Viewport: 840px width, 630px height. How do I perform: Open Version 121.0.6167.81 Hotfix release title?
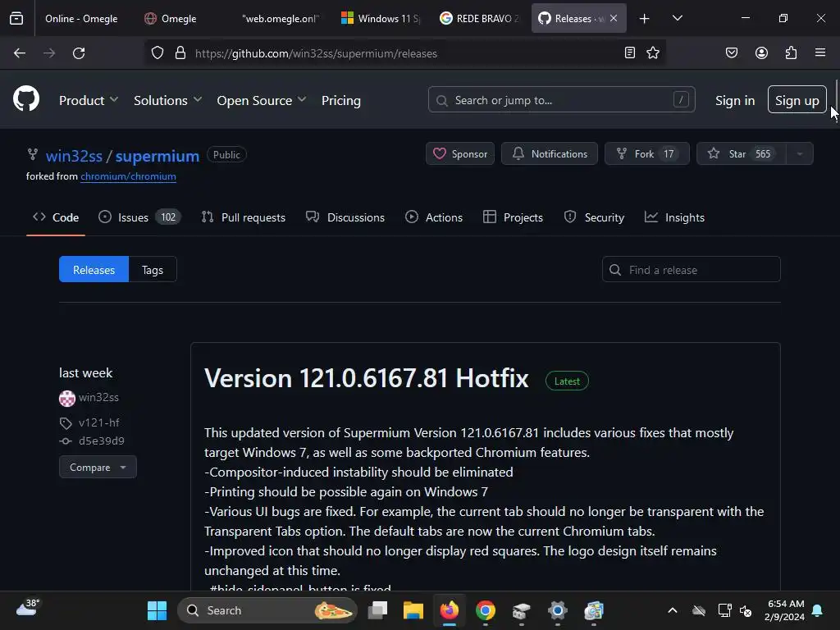(367, 379)
